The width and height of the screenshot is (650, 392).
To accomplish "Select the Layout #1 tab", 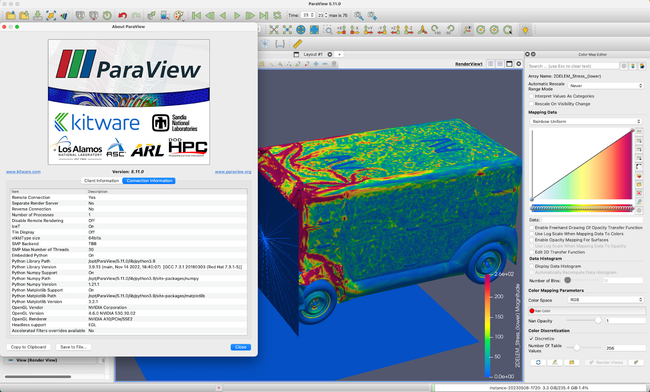I will [313, 54].
